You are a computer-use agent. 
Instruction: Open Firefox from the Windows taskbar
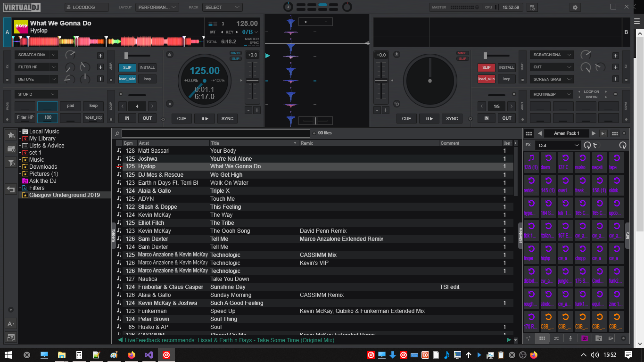(x=131, y=354)
